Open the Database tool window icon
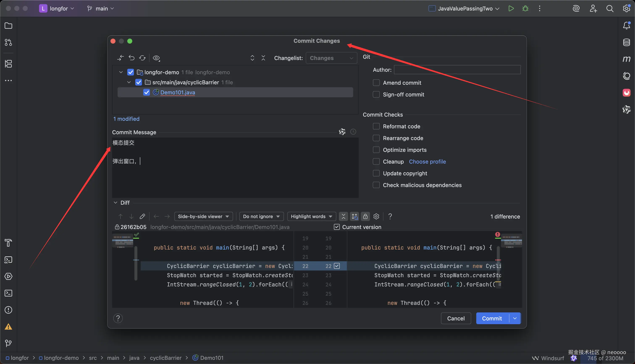635x364 pixels. coord(626,42)
